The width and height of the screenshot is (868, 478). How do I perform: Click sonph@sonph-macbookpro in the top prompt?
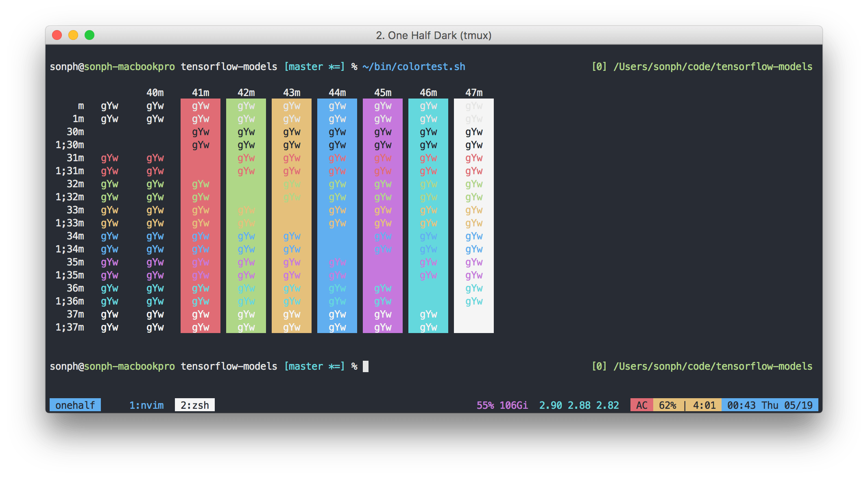pos(112,67)
